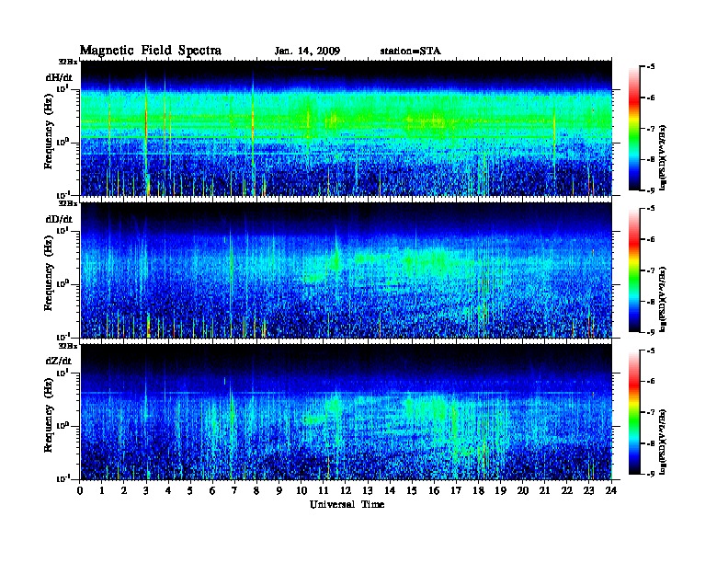728x563 pixels.
Task: Click the color bar beside the dZ/dt panel
Action: pyautogui.click(x=634, y=412)
